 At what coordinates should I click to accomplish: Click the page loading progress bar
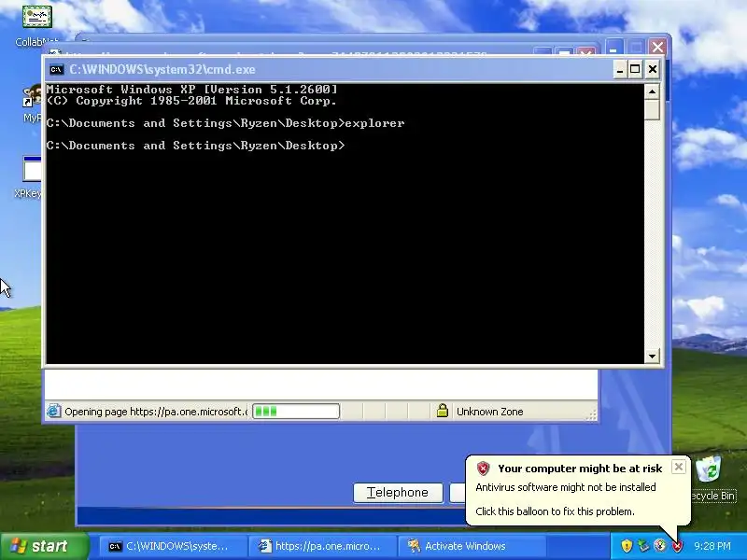click(296, 411)
